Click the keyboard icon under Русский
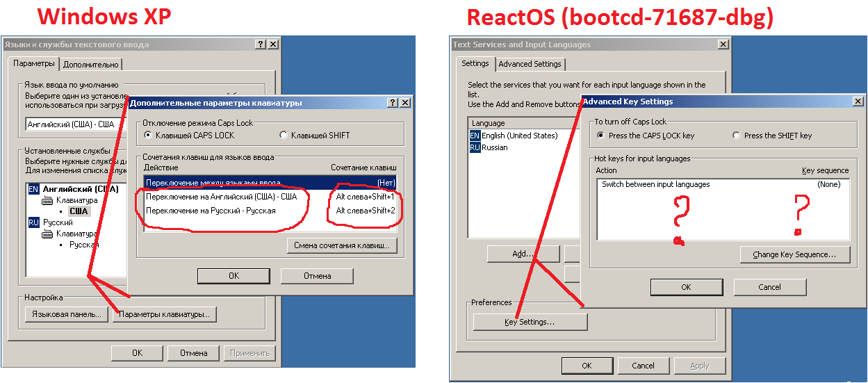868x383 pixels. (x=48, y=234)
